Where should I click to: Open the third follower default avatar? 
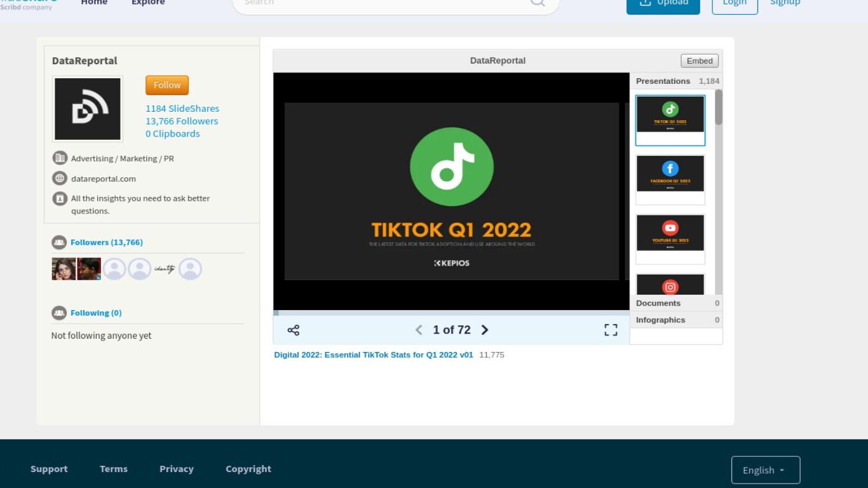[x=114, y=269]
